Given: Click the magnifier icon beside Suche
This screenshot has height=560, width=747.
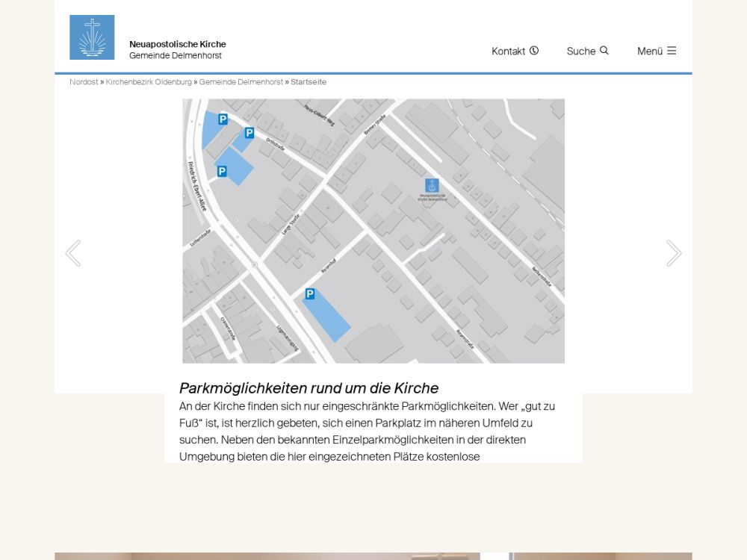Looking at the screenshot, I should (604, 51).
